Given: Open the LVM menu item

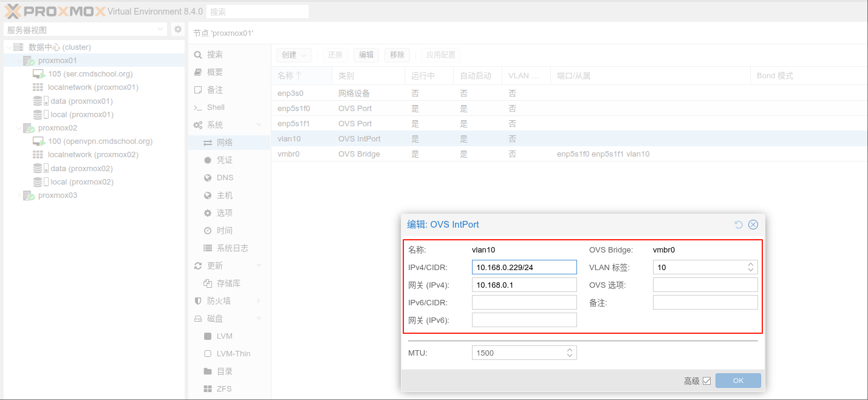Looking at the screenshot, I should coord(229,336).
